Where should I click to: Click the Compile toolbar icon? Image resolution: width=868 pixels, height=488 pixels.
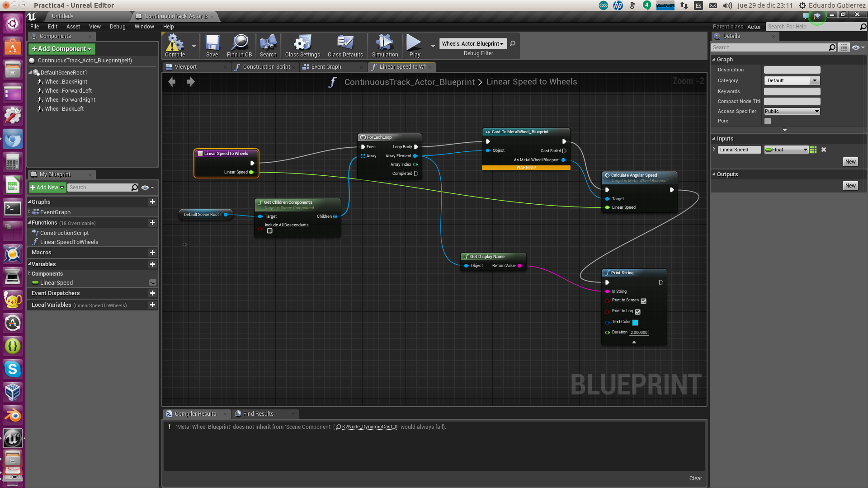point(175,46)
